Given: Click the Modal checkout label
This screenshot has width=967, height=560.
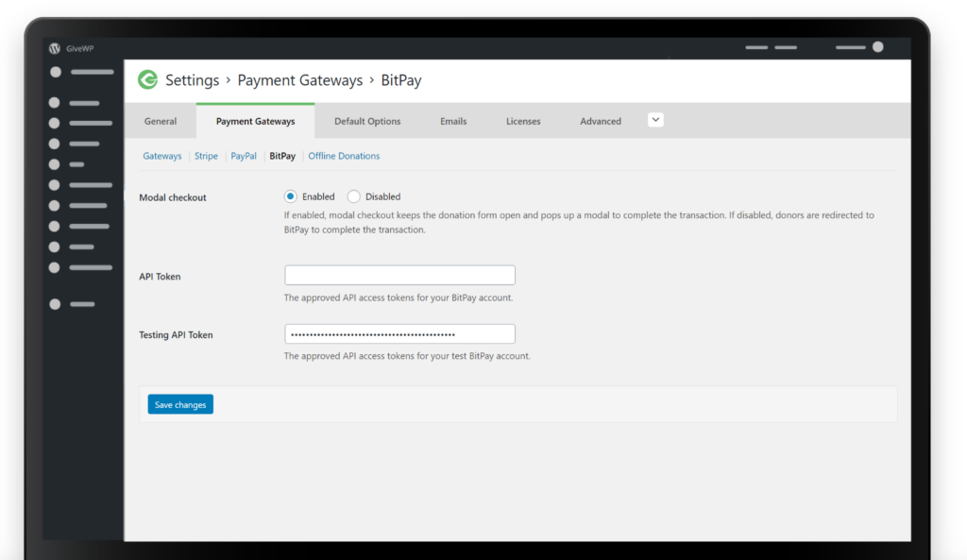Looking at the screenshot, I should [x=173, y=197].
